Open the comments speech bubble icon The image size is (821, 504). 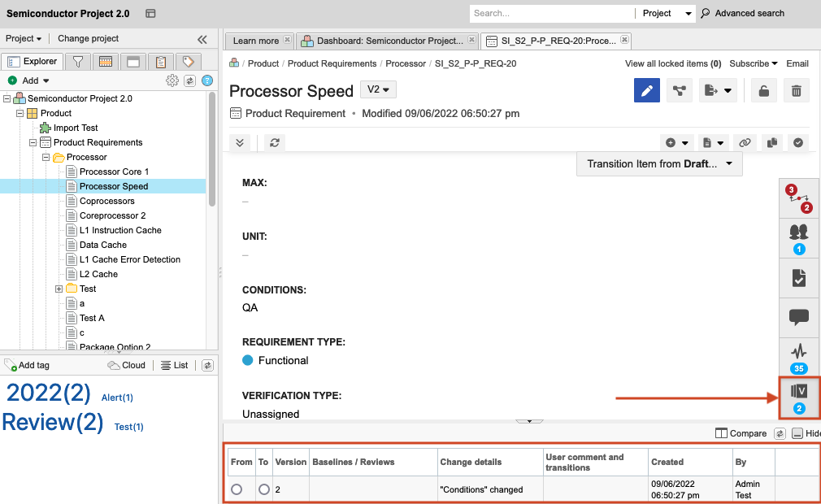coord(799,317)
